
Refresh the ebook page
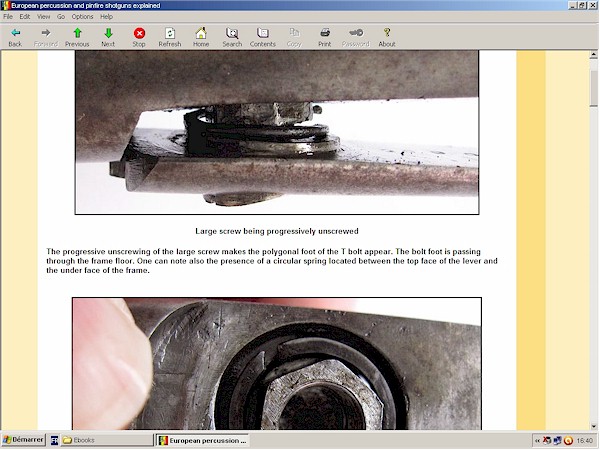click(170, 33)
